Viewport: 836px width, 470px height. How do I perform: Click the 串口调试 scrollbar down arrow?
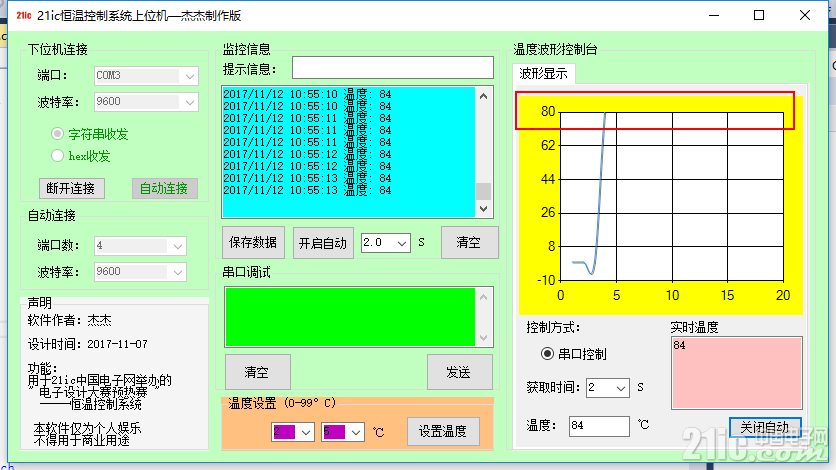pos(483,337)
